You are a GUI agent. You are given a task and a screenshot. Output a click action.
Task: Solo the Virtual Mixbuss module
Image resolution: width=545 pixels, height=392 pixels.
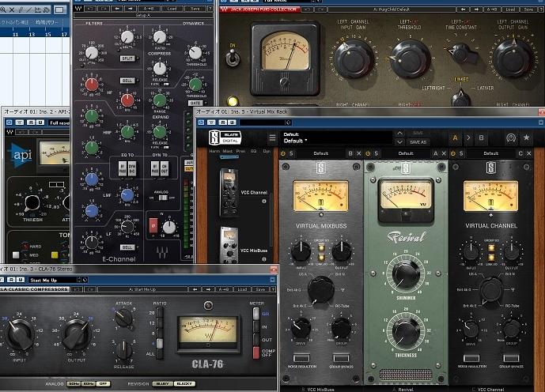(x=291, y=153)
